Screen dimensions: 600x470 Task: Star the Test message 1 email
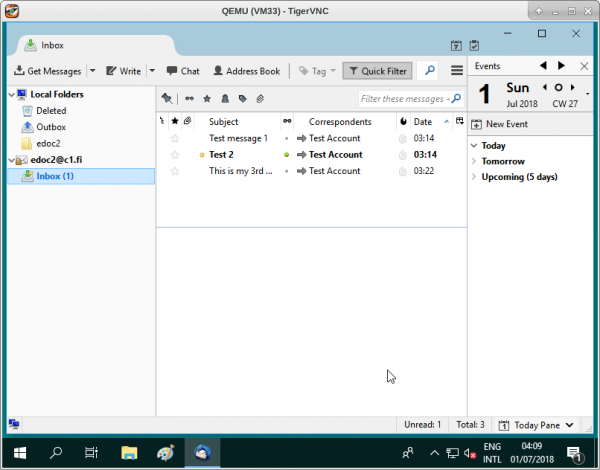175,138
